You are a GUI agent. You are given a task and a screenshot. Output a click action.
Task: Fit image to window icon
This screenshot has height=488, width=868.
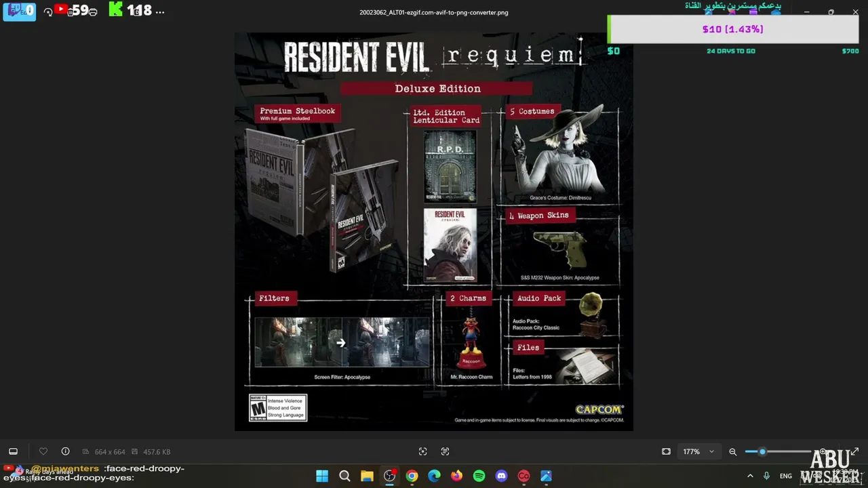point(666,451)
